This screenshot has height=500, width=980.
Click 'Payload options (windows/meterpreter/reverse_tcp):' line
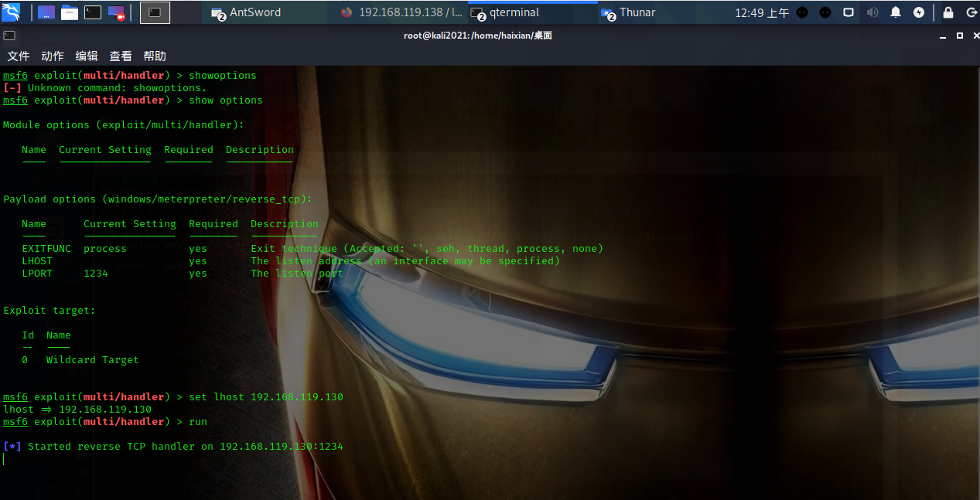158,199
